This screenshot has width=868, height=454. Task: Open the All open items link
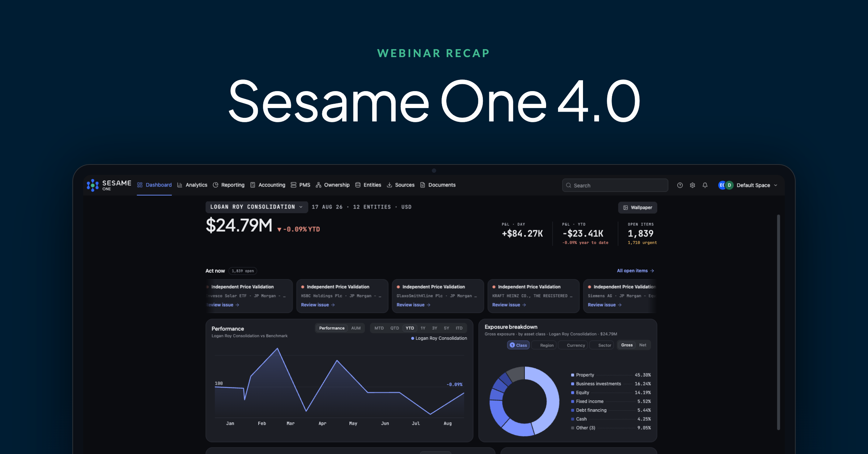click(x=635, y=271)
